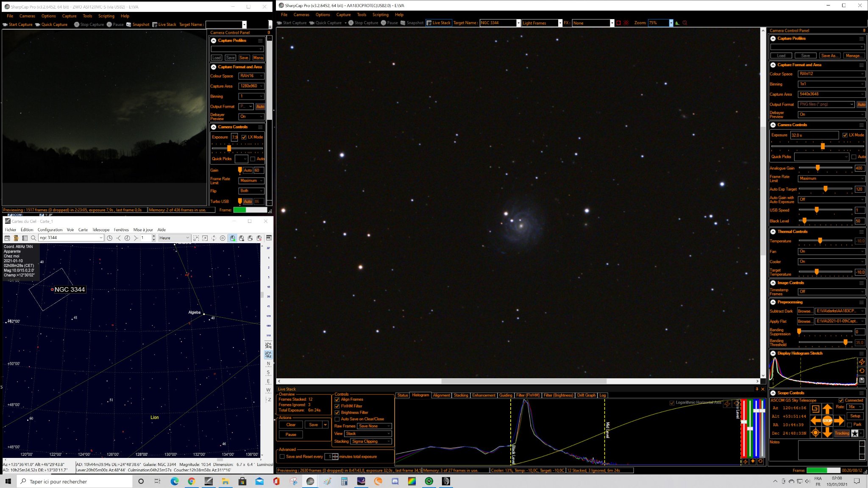
Task: Click the Tracking button in Scope Controls
Action: (842, 433)
